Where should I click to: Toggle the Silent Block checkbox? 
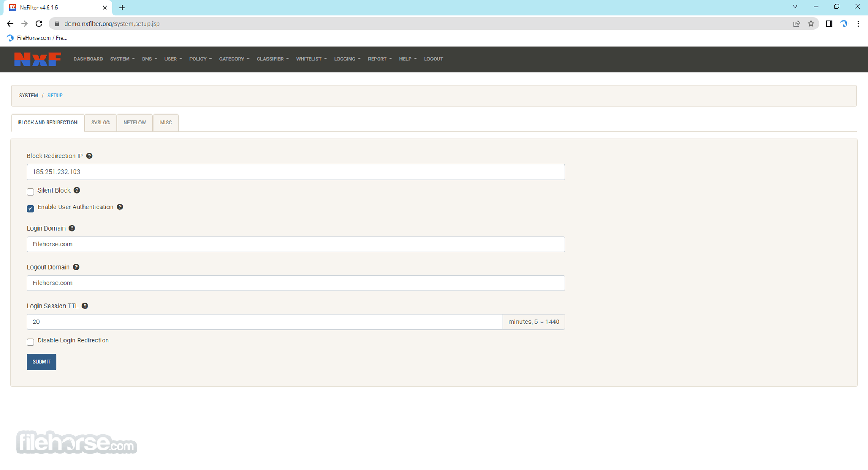click(30, 192)
